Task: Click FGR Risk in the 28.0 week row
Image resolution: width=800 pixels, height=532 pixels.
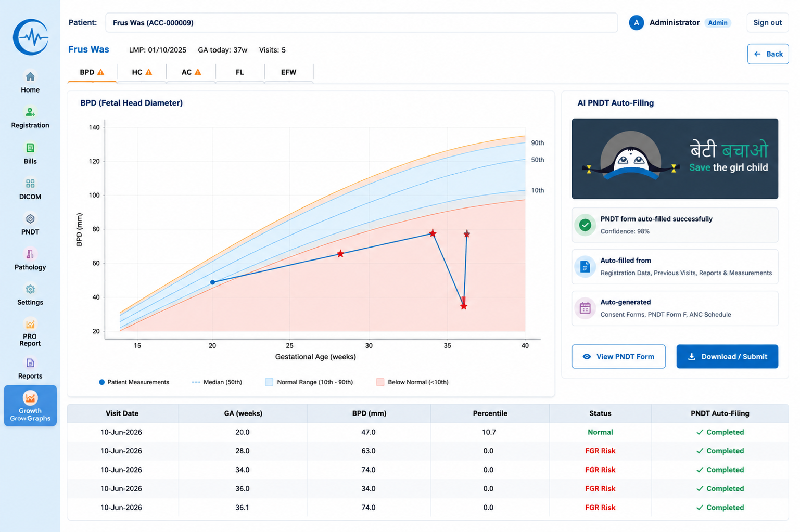Action: click(600, 451)
